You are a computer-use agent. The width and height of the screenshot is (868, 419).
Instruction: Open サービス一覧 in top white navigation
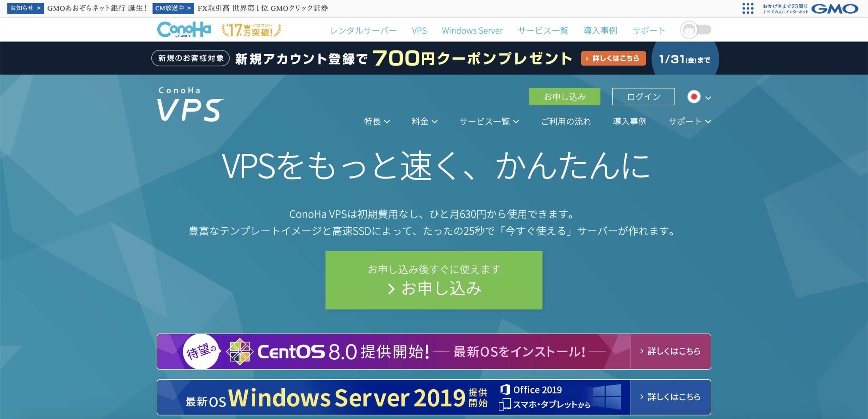(x=543, y=30)
